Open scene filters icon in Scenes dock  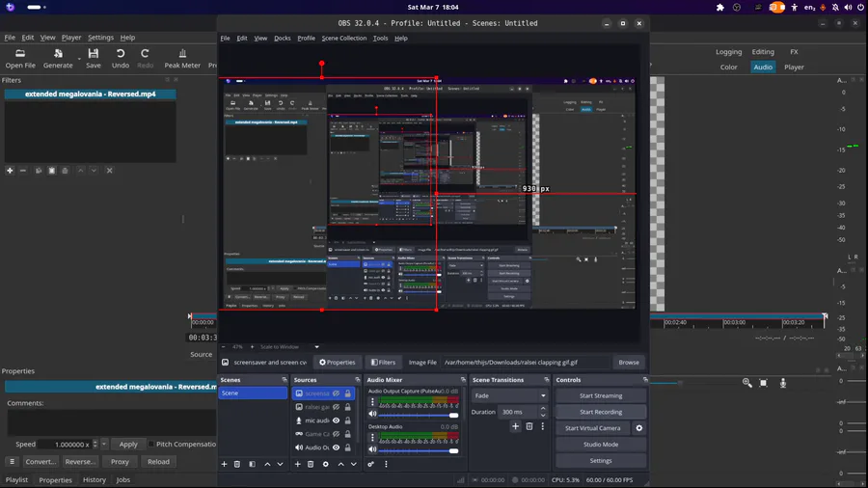[252, 464]
